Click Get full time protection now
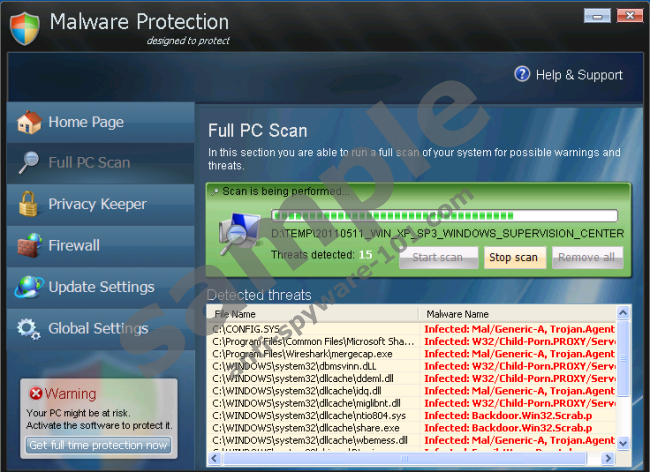The width and height of the screenshot is (650, 472). (x=98, y=445)
